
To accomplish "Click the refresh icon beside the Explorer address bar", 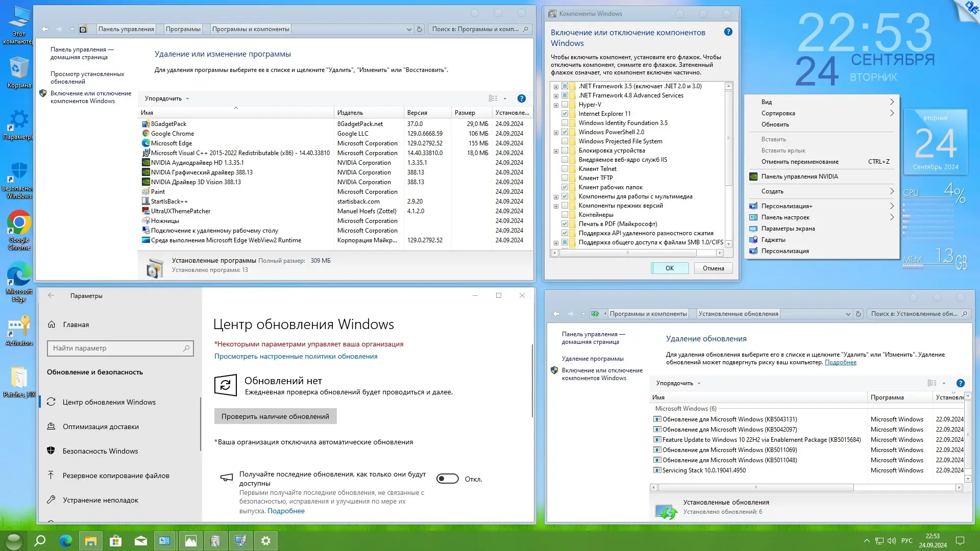I will coord(420,29).
